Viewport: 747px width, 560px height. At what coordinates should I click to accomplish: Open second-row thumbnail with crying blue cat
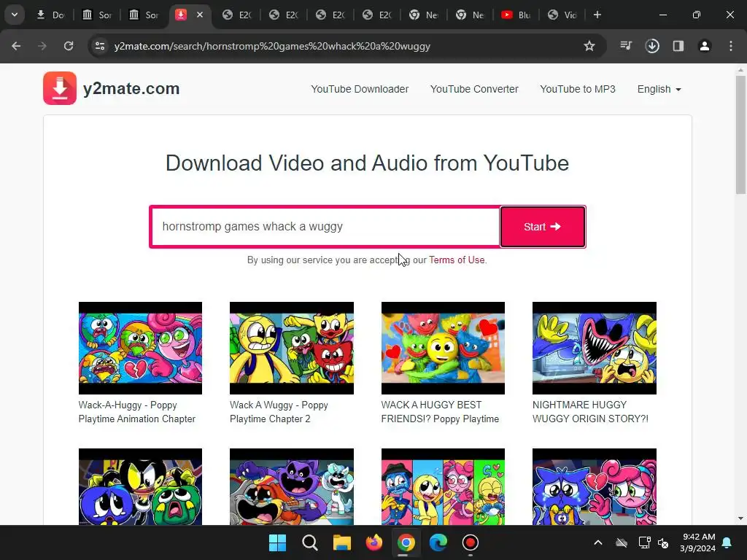coord(594,486)
